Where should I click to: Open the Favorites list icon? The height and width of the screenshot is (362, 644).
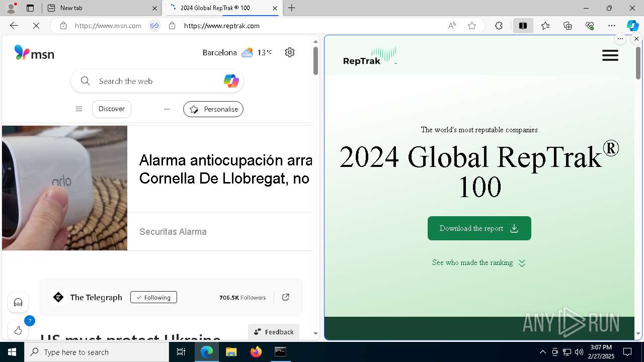click(545, 26)
